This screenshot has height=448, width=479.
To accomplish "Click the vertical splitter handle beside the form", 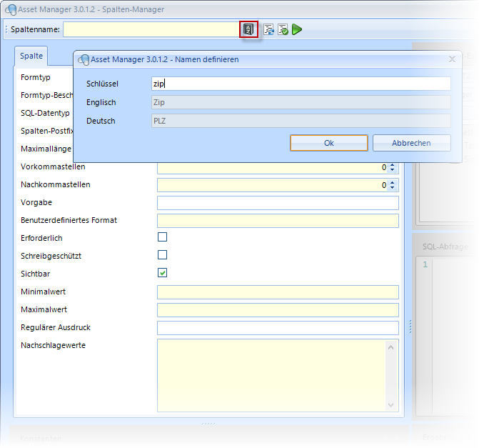I will [410, 327].
